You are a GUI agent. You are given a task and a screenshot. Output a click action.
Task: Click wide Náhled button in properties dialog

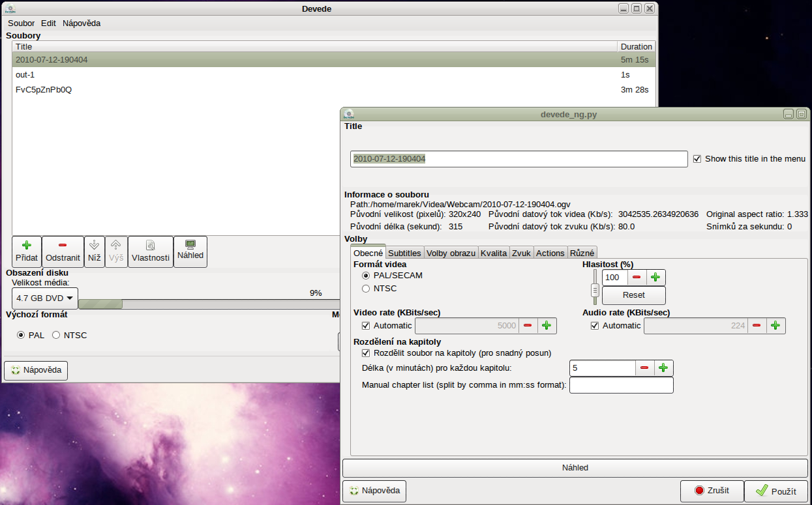click(575, 468)
